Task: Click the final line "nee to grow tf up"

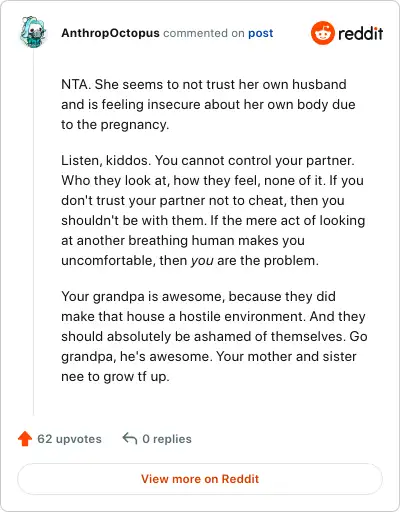Action: point(115,376)
